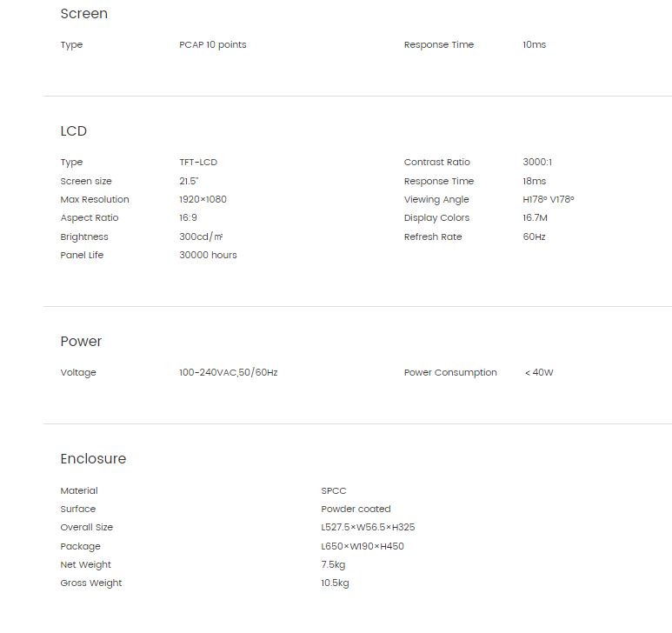Click the Powder coated surface value

[356, 509]
